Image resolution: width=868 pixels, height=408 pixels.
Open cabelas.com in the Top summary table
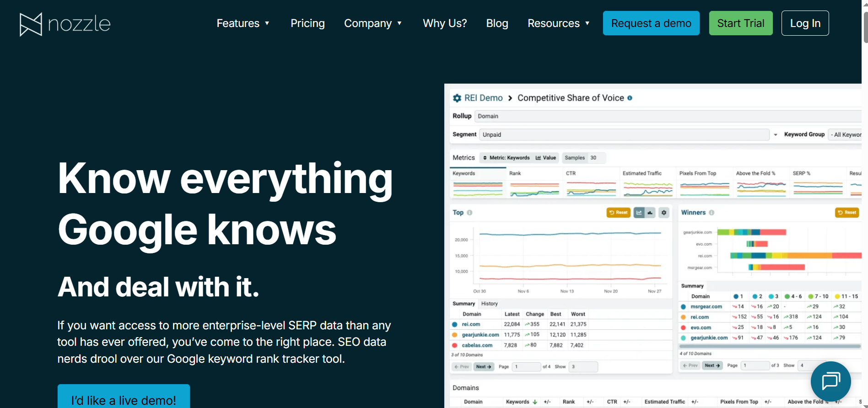coord(477,345)
